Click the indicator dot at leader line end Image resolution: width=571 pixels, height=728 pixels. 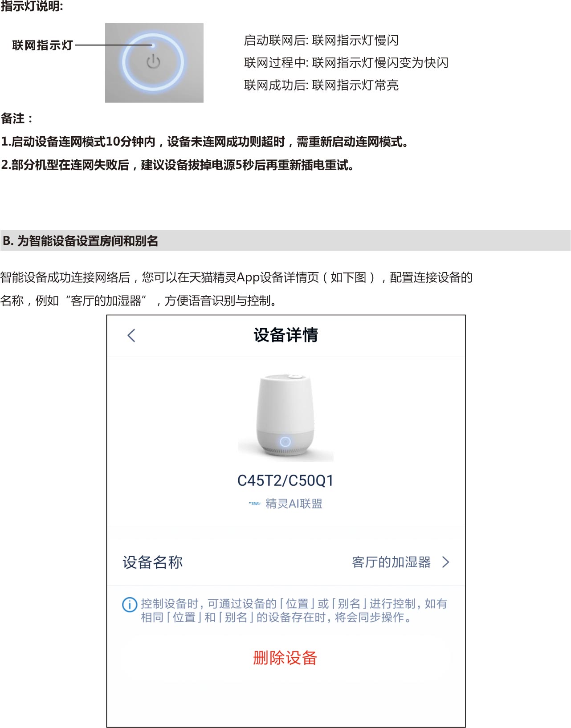point(153,45)
